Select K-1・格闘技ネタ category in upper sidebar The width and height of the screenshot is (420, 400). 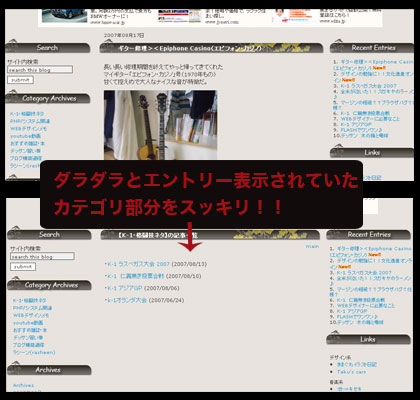point(27,114)
